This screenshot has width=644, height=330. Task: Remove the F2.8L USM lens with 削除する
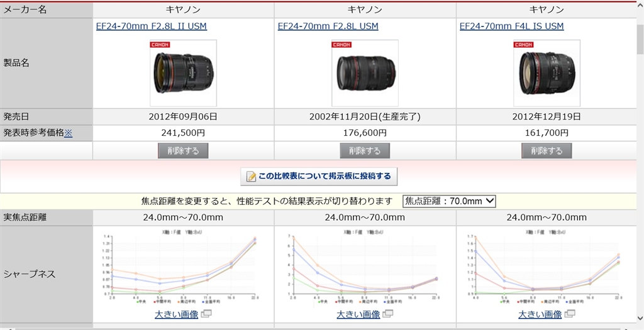[365, 151]
